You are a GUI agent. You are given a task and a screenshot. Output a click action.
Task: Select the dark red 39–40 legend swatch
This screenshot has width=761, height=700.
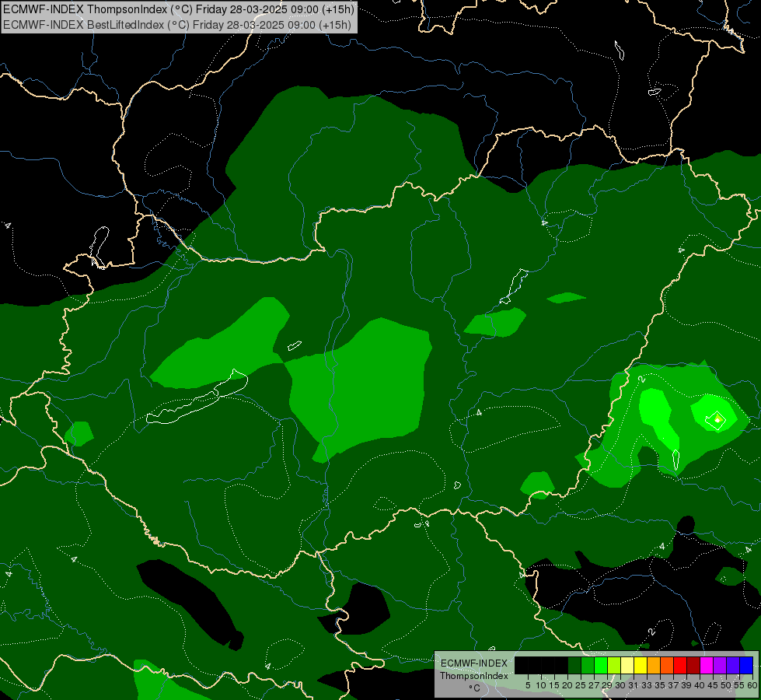tap(693, 666)
